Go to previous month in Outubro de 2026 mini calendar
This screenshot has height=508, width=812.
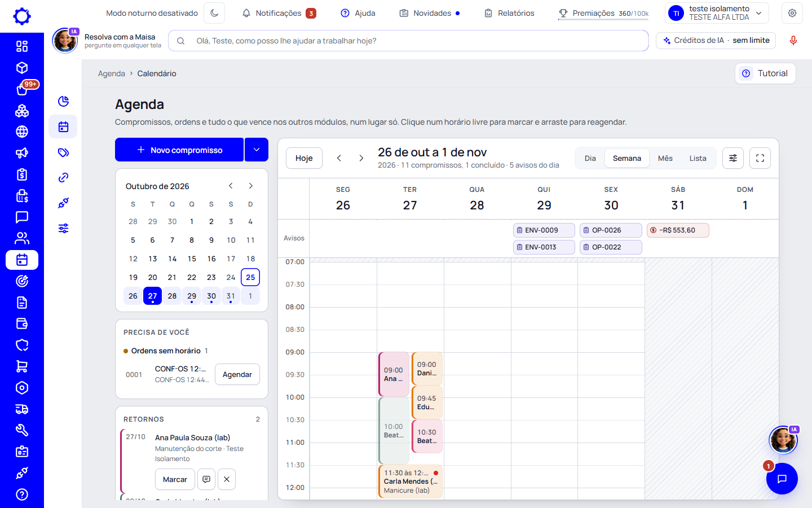click(231, 186)
